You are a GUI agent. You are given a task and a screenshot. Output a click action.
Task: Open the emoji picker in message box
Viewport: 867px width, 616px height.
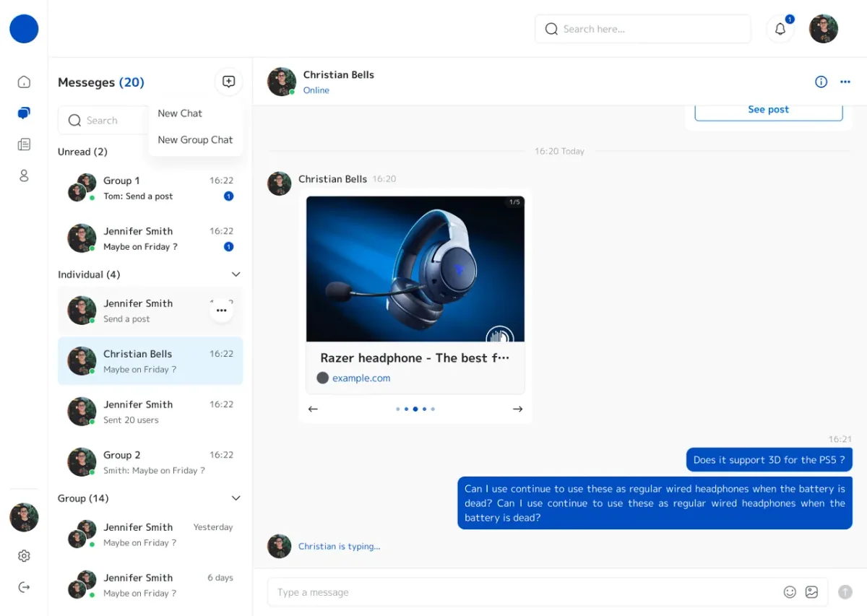point(790,592)
